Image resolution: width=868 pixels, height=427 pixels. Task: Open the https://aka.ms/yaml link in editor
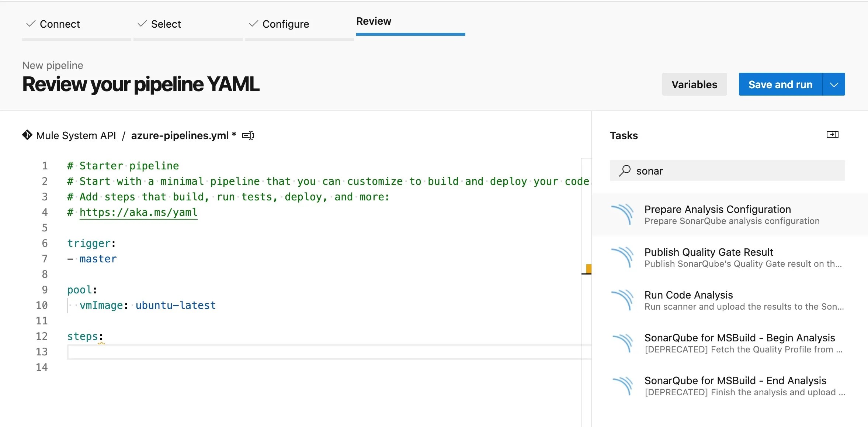[x=138, y=212]
